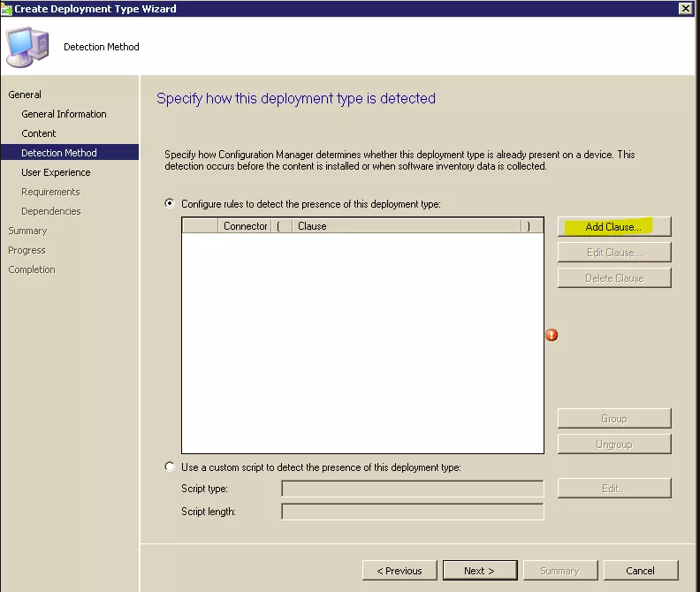Image resolution: width=700 pixels, height=592 pixels.
Task: Click the 'Specify how this deployment type is detected' heading
Action: [x=296, y=98]
